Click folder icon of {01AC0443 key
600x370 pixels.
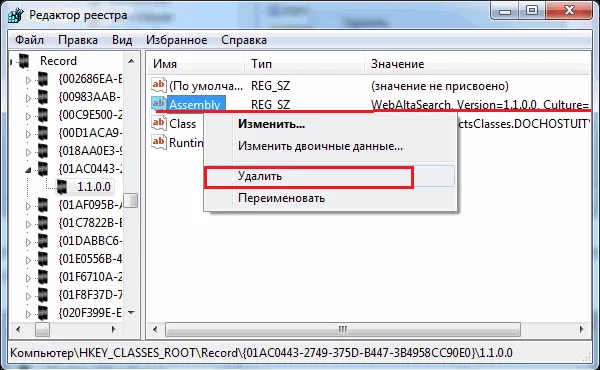(43, 169)
